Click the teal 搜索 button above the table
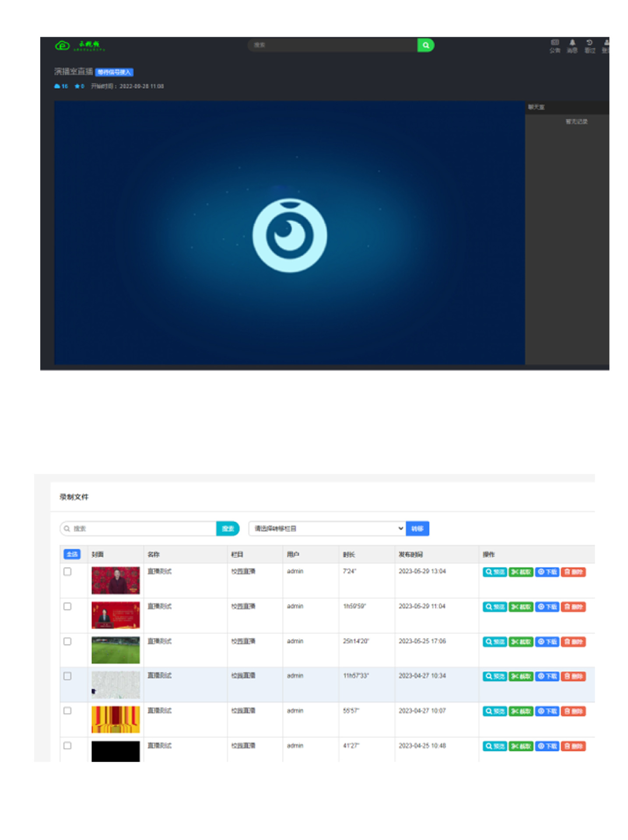The width and height of the screenshot is (628, 840). pos(228,528)
